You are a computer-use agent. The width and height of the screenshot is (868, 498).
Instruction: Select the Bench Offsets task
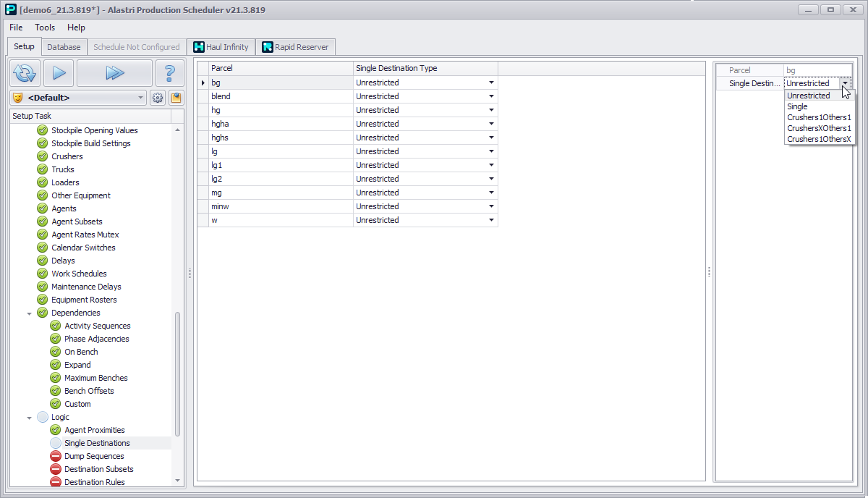pyautogui.click(x=89, y=391)
